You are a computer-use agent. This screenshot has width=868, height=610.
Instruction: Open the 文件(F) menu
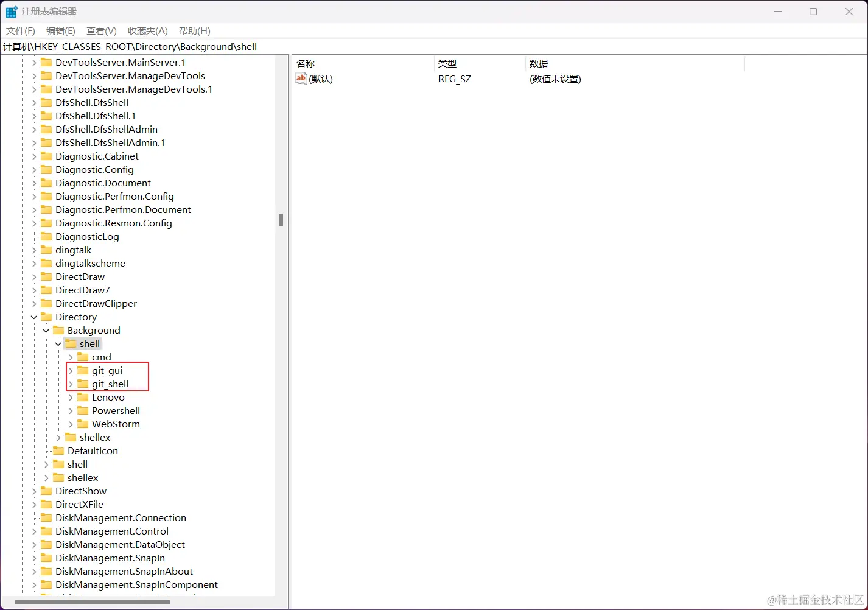pyautogui.click(x=20, y=31)
